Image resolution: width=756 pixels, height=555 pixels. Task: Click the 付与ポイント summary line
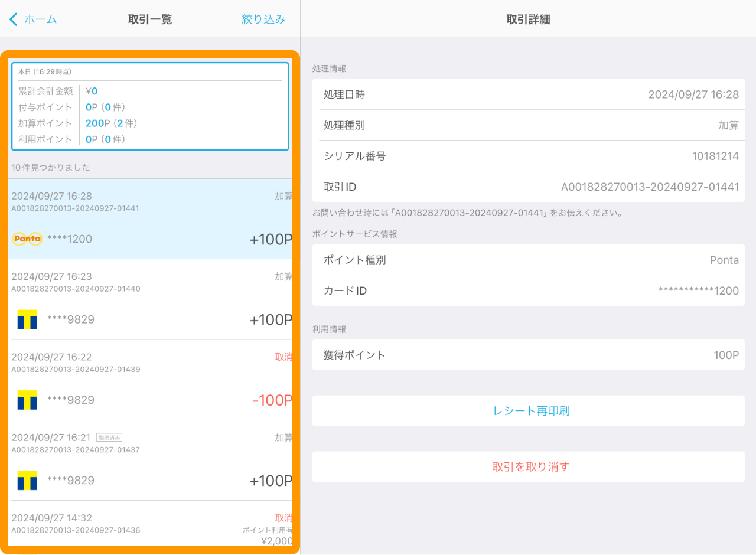pos(71,107)
